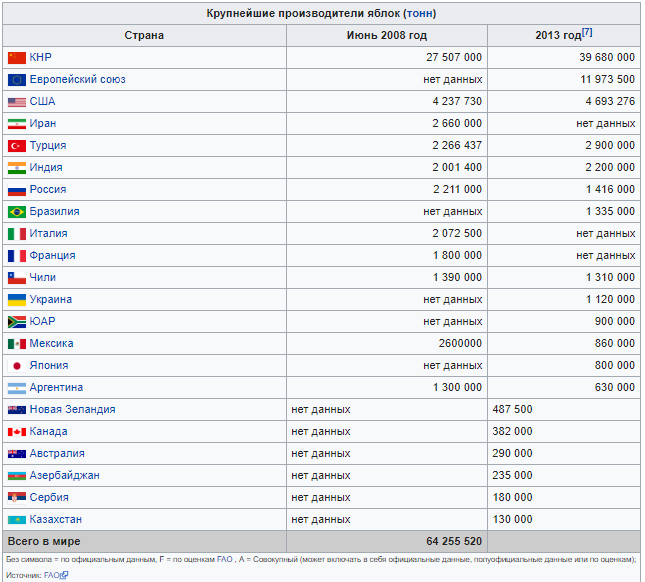
Task: Click the Canada flag icon
Action: coord(17,432)
